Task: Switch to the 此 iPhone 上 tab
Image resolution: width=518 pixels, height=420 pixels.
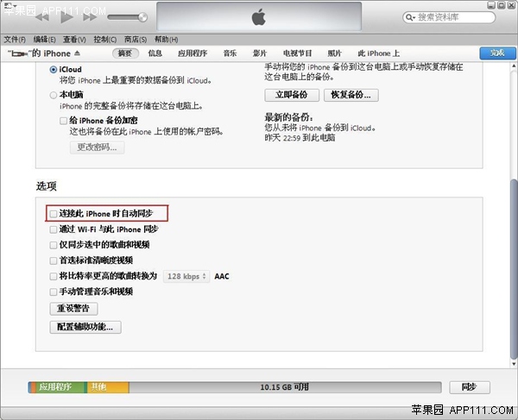Action: (379, 53)
